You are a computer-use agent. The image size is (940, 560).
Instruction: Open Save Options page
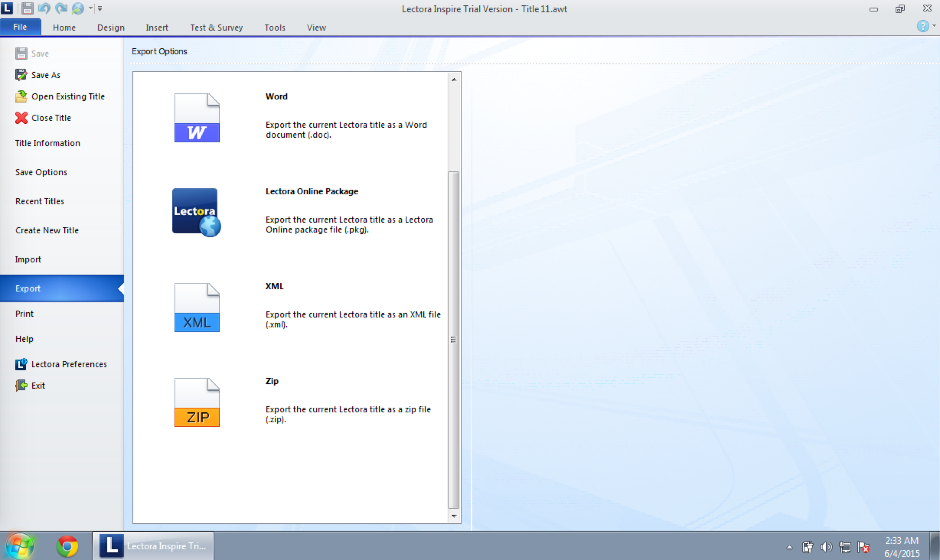(41, 172)
